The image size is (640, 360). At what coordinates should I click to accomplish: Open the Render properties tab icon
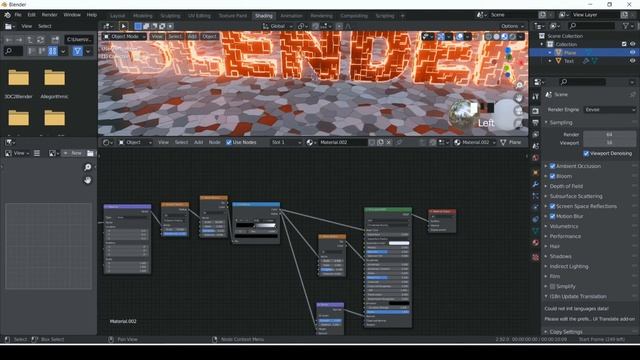[536, 111]
